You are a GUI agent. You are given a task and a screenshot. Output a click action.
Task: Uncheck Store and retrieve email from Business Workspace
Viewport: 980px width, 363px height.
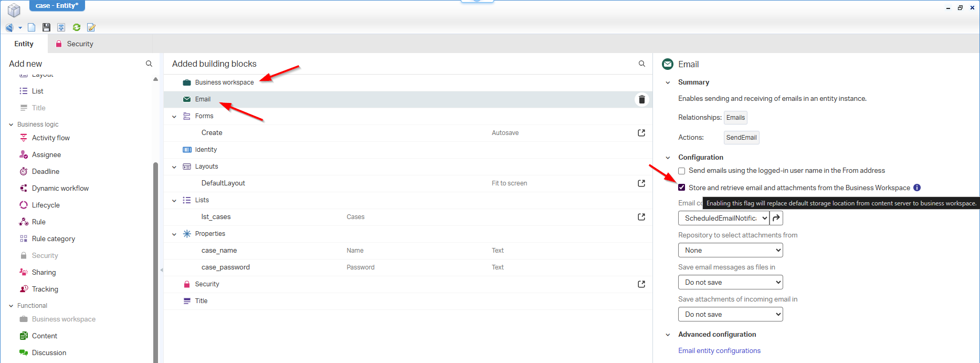681,188
